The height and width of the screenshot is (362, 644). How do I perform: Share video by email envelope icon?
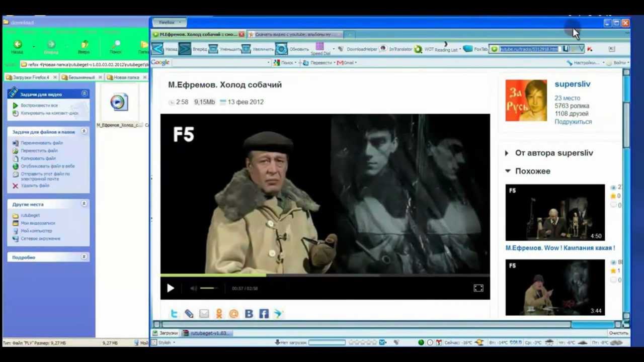coord(204,314)
